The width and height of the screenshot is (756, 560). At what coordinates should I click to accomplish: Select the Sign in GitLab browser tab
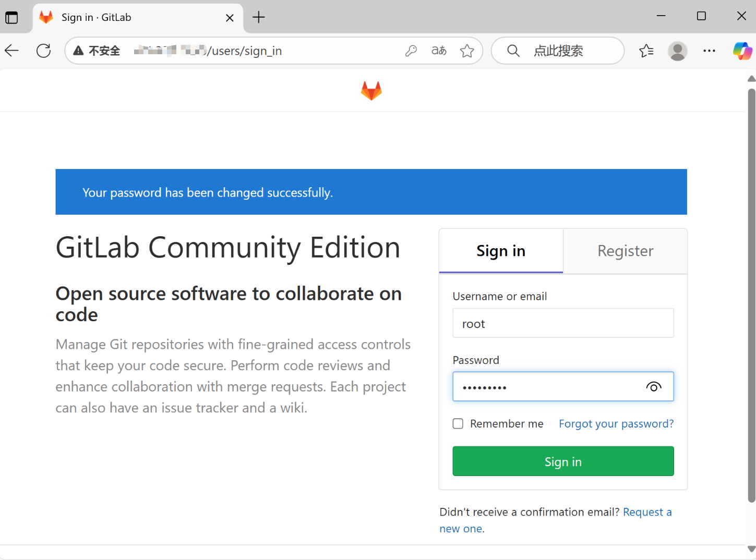coord(138,18)
